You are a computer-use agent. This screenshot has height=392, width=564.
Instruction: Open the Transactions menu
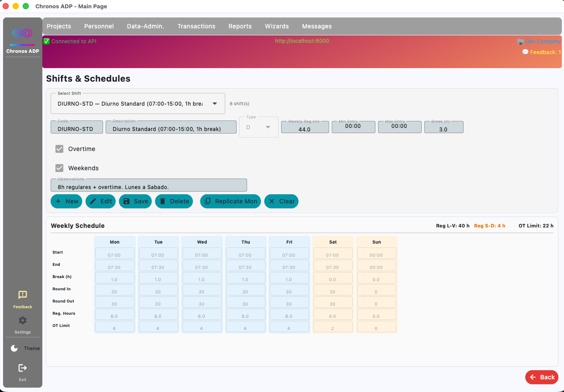pos(196,26)
